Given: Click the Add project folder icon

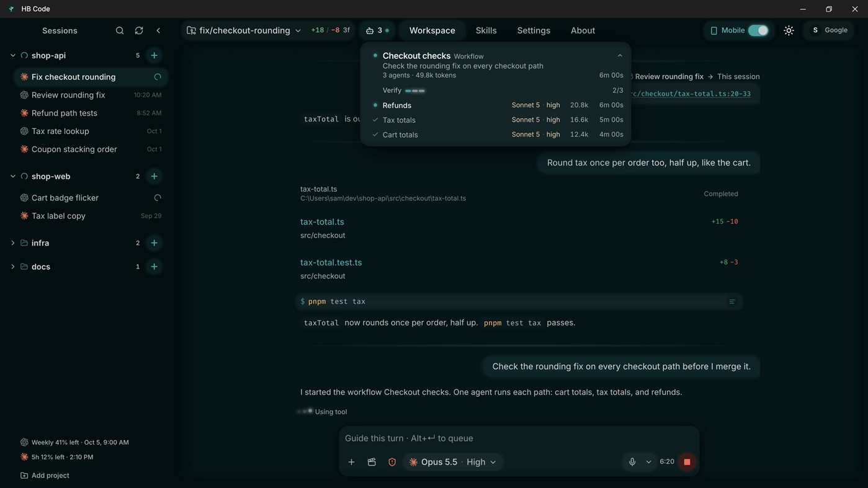Looking at the screenshot, I should click(24, 476).
